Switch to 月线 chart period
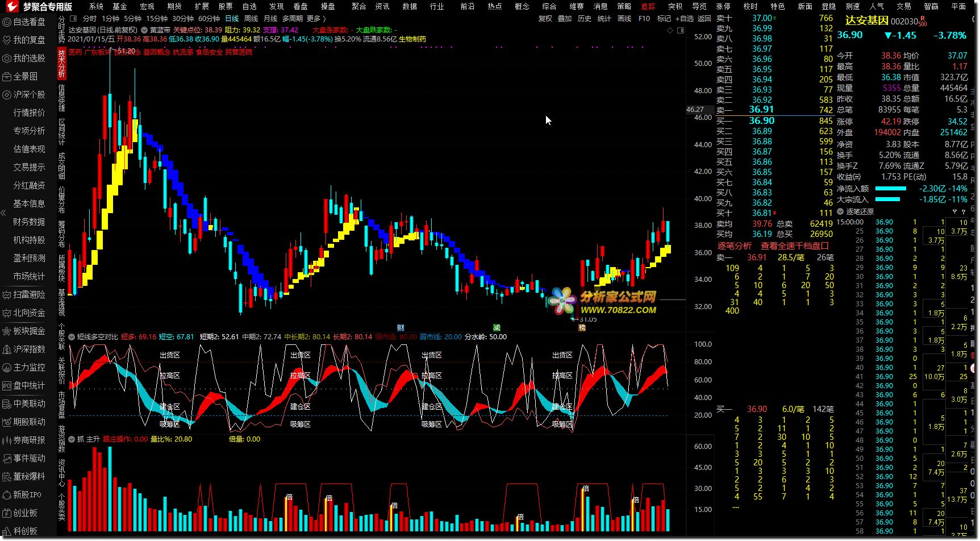 (x=270, y=19)
